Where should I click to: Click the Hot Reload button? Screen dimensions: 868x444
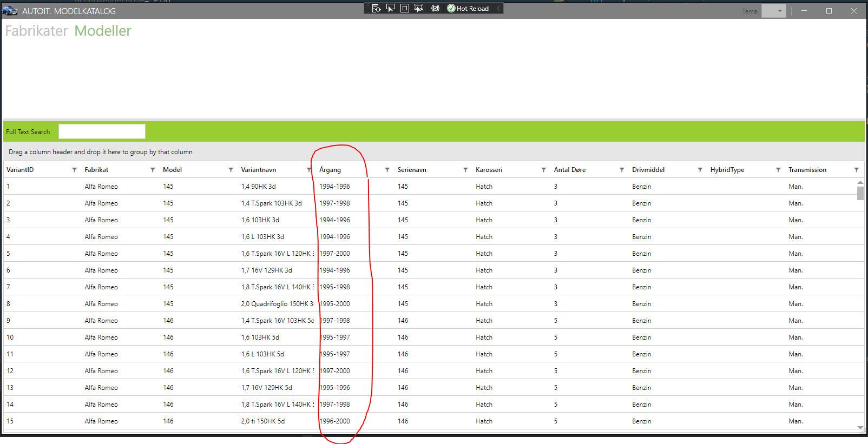(x=468, y=8)
